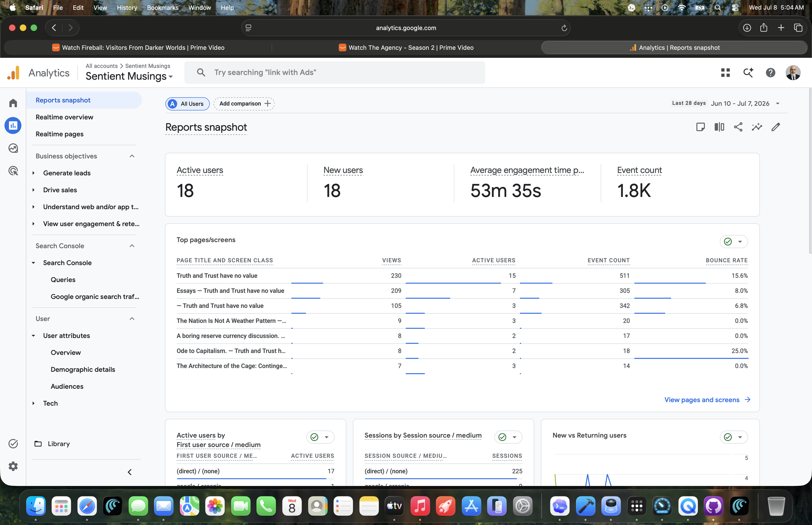The width and height of the screenshot is (812, 525).
Task: Select the Reports icon in left rail
Action: pos(13,125)
